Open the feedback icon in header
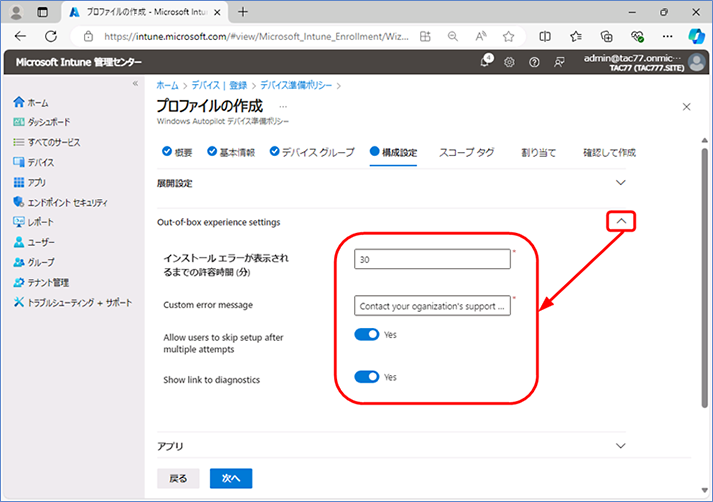 (x=559, y=62)
